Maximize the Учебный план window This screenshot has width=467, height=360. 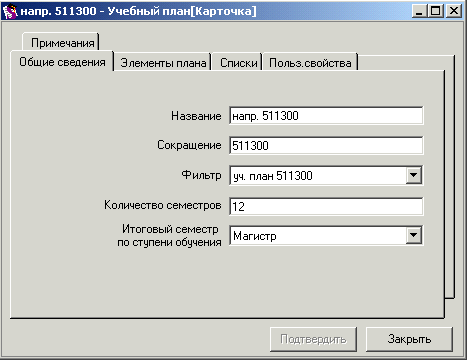435,11
